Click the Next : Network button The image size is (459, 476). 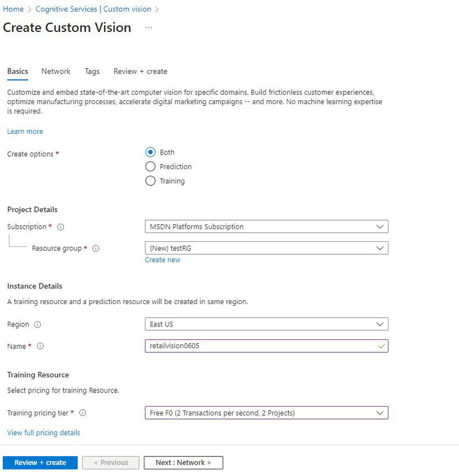183,463
